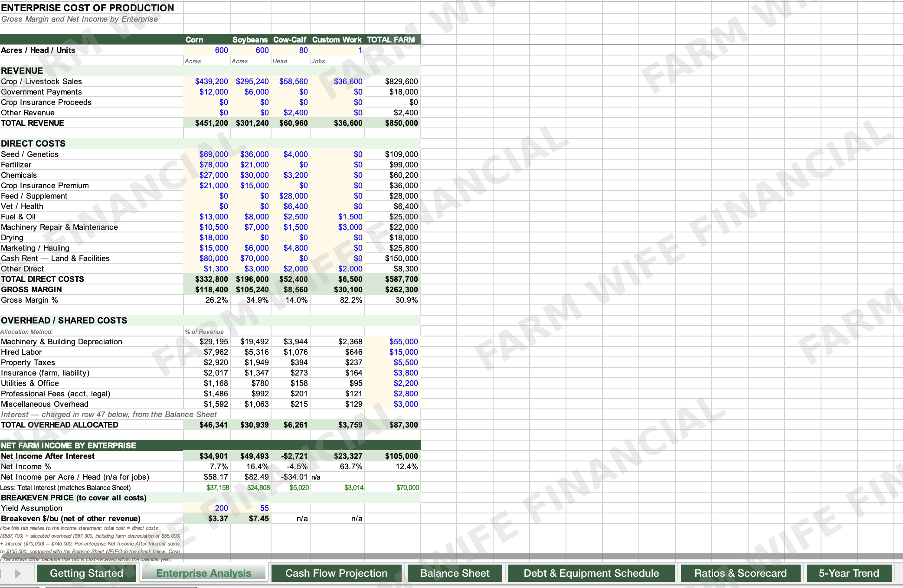Select Professional Fees total $2,800
This screenshot has width=903, height=588.
[393, 394]
